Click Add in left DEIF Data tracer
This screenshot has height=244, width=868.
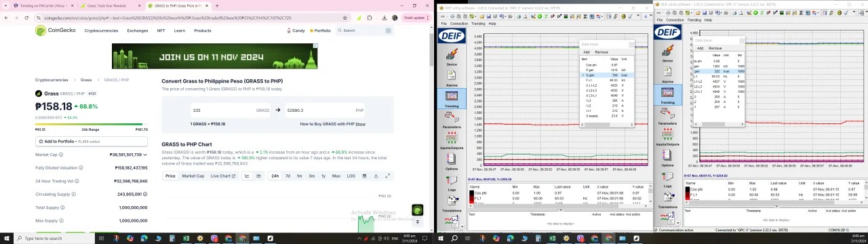click(587, 52)
